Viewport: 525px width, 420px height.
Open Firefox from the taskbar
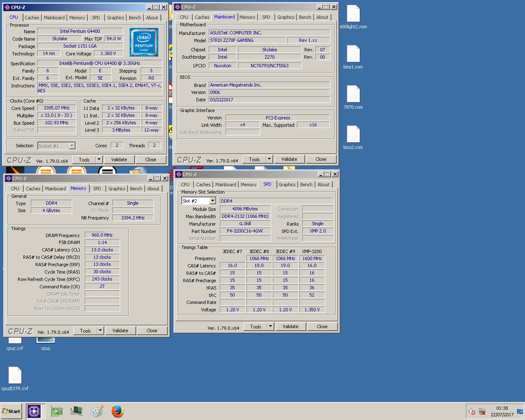tap(118, 411)
